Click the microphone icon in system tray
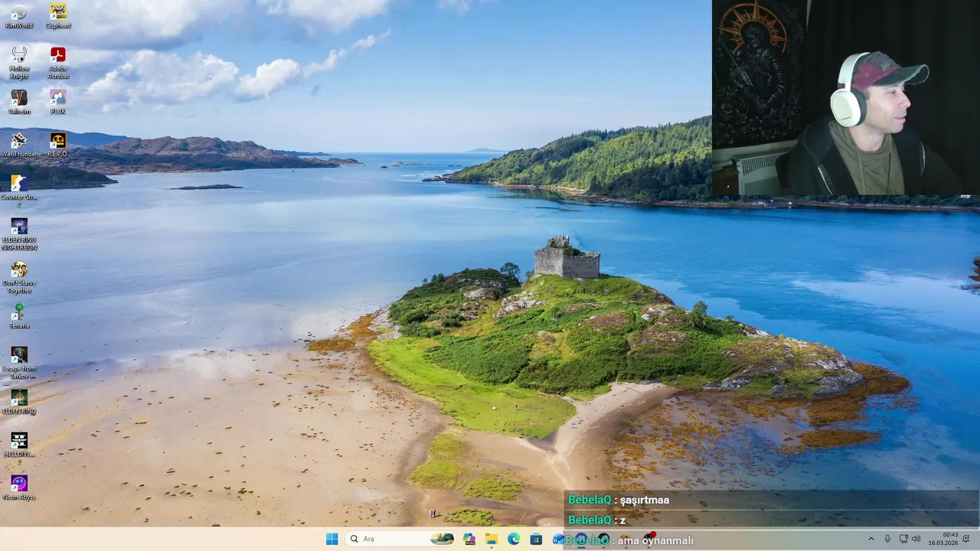This screenshot has height=551, width=980. point(887,539)
